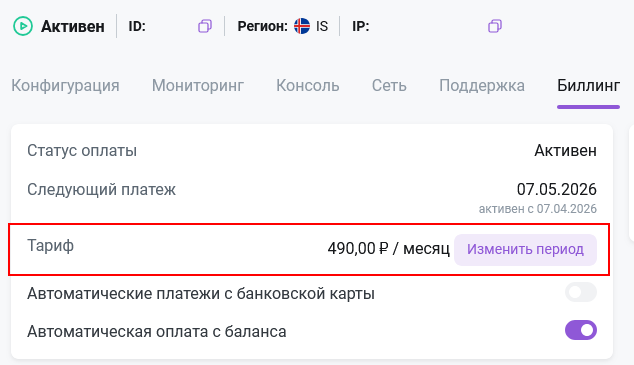This screenshot has height=365, width=634.
Task: Open the Конфигурация tab
Action: tap(65, 86)
